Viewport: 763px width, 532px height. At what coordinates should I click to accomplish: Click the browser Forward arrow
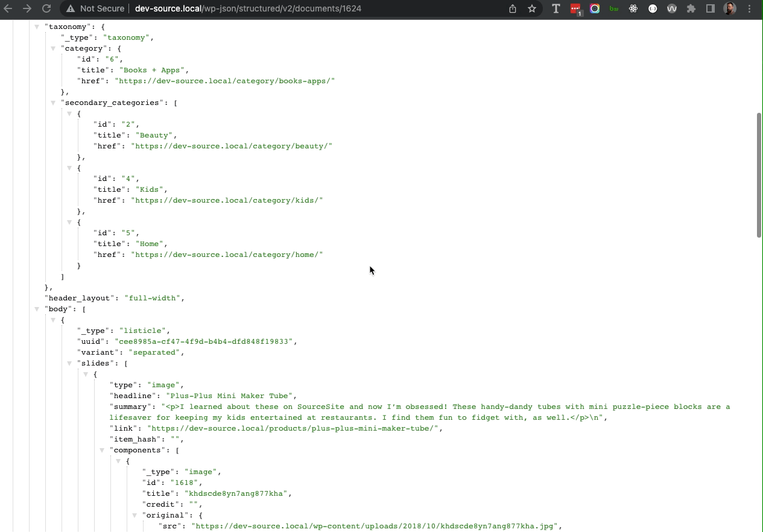pos(27,8)
